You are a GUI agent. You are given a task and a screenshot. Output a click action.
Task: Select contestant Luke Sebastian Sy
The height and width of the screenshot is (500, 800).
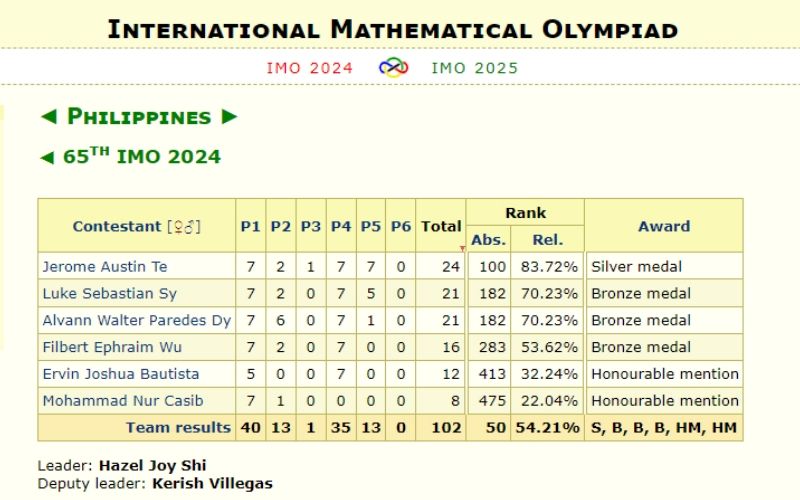pos(111,294)
